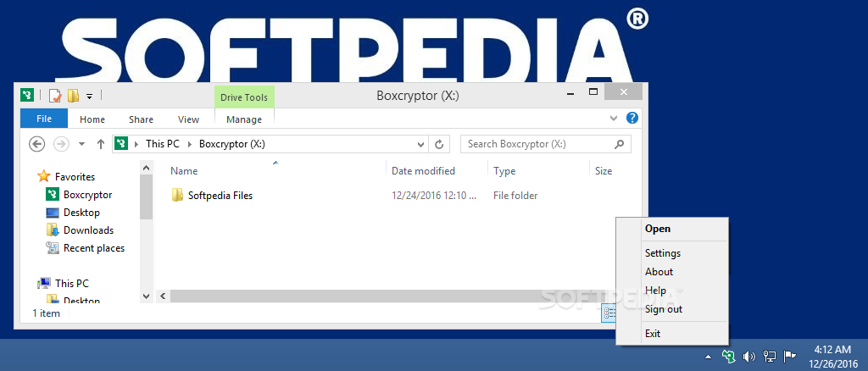This screenshot has height=371, width=868.
Task: Click This PC in the address path
Action: (163, 144)
